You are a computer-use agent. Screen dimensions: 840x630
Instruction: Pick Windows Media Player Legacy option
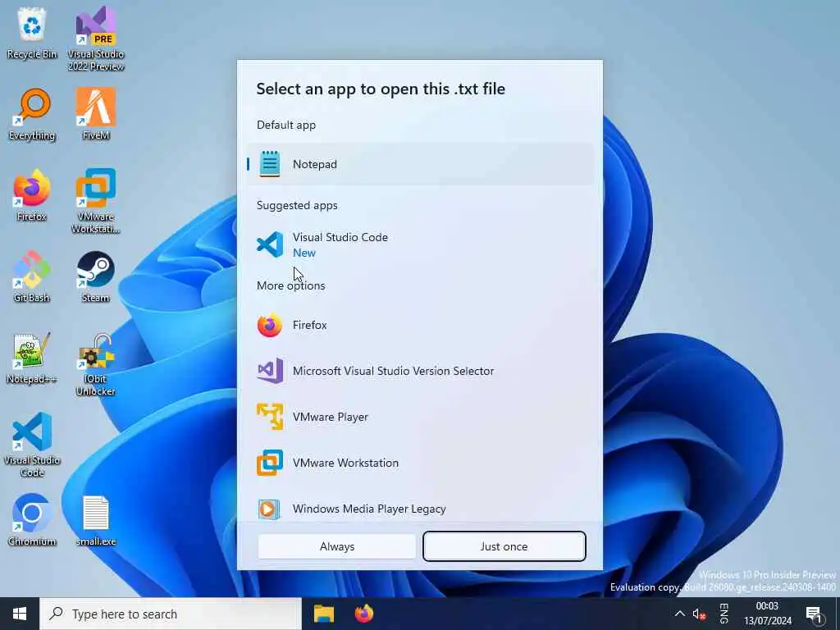[420, 509]
